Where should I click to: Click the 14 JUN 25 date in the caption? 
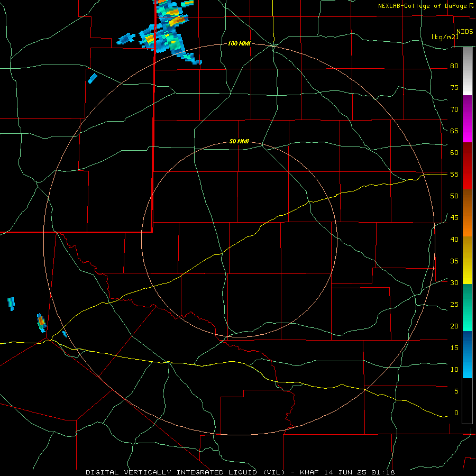pos(345,472)
